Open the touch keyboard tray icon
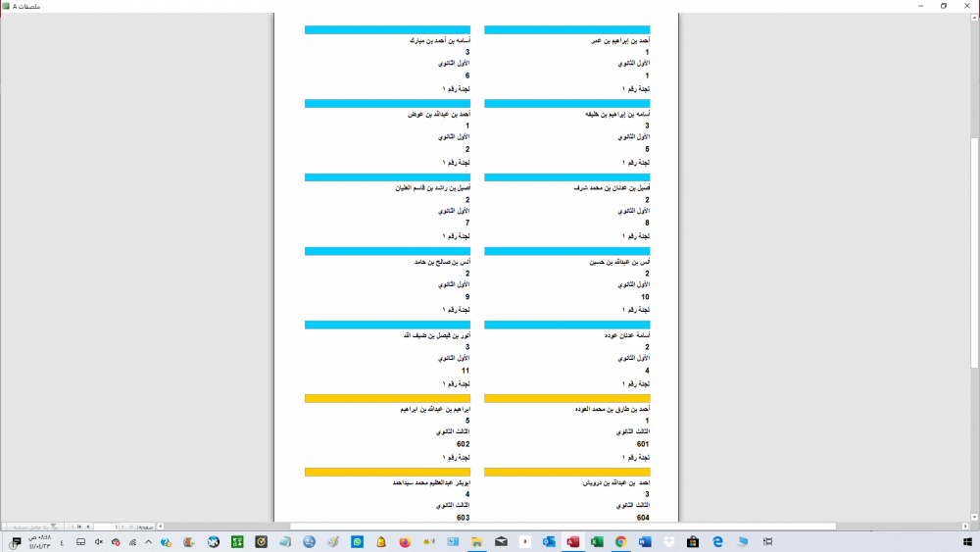980x552 pixels. click(x=80, y=542)
